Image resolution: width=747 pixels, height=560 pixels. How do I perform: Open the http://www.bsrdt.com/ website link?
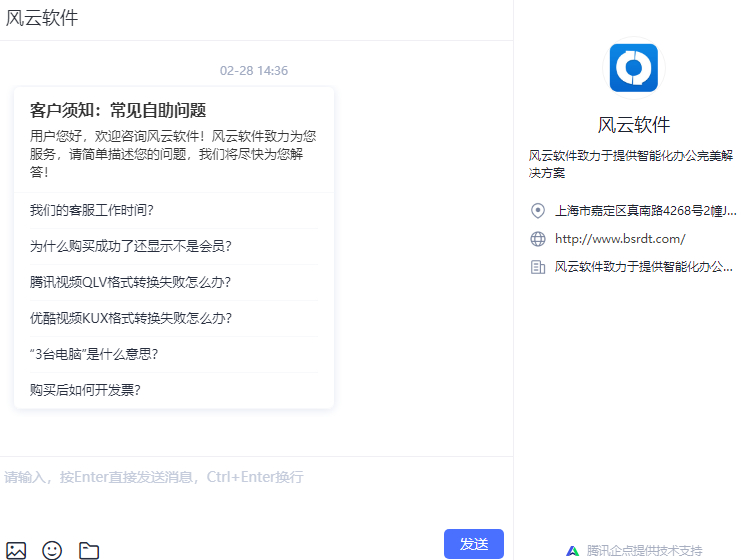(x=620, y=239)
